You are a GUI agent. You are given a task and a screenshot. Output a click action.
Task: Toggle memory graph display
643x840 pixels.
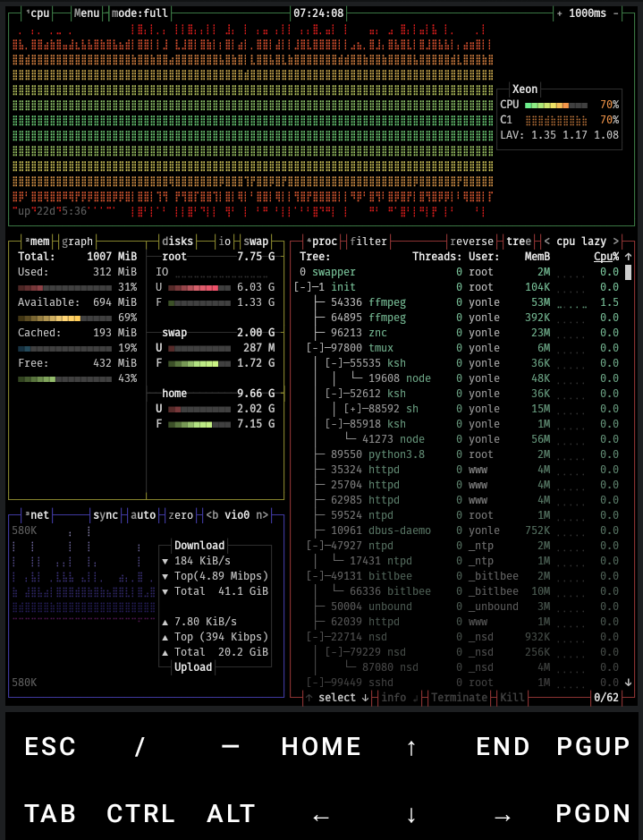pos(77,242)
